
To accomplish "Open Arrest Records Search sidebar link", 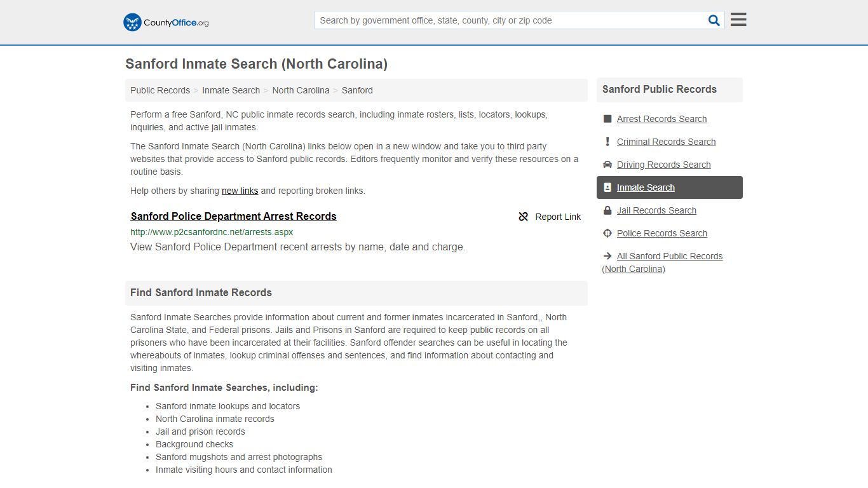I will click(661, 119).
